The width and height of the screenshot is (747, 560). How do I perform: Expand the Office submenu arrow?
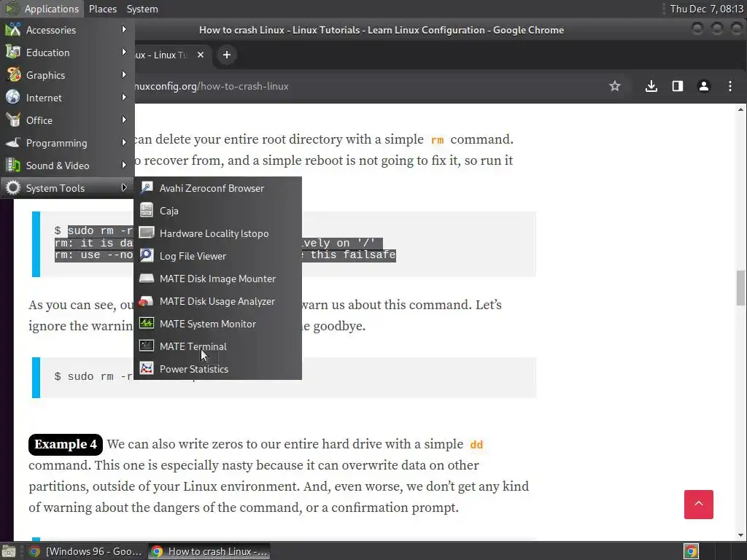[x=124, y=120]
